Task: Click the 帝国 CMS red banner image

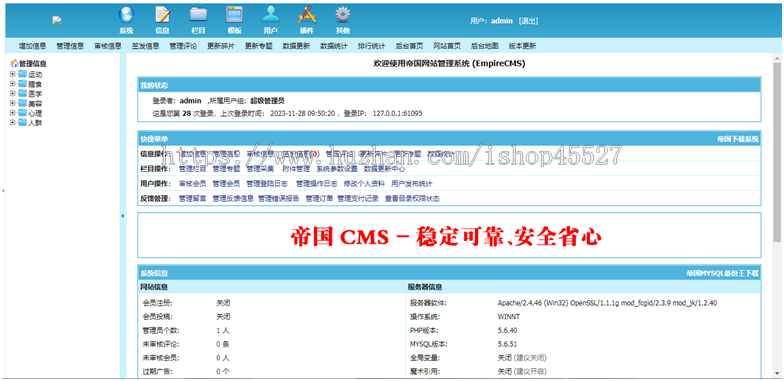Action: click(446, 237)
